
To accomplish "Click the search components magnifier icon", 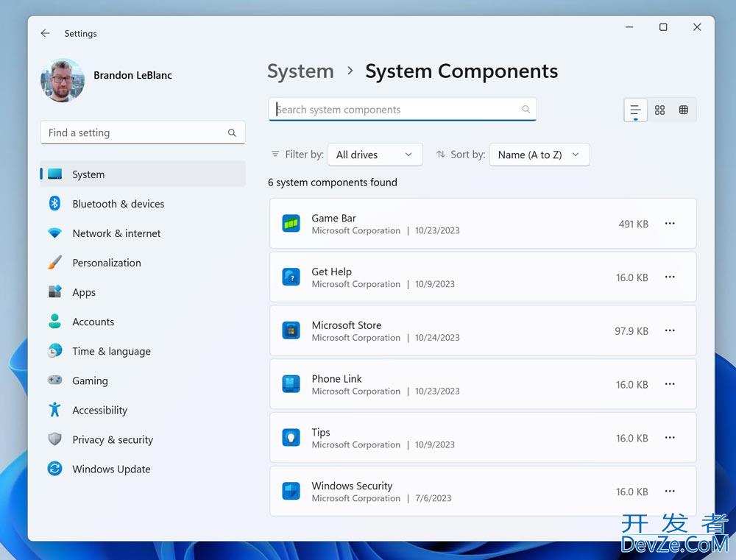I will tap(526, 110).
